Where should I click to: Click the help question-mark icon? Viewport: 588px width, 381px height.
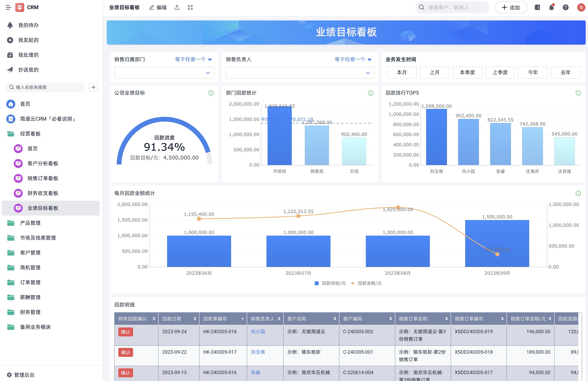coord(565,7)
